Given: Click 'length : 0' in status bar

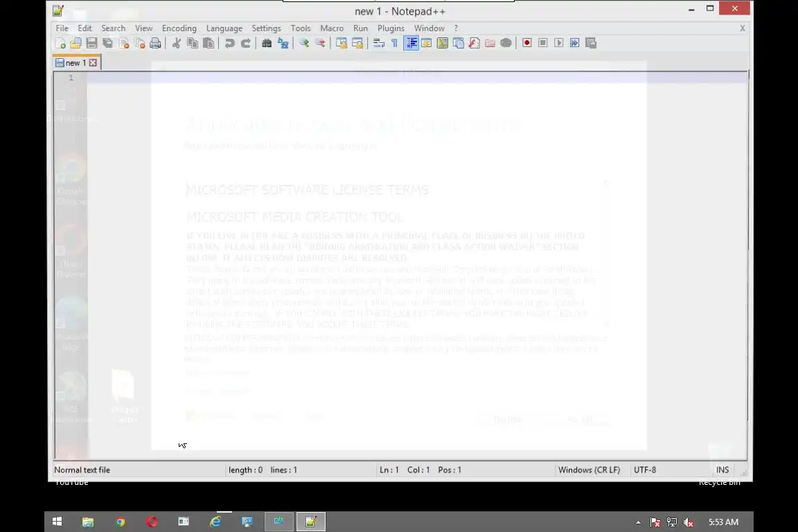Looking at the screenshot, I should click(x=245, y=470).
